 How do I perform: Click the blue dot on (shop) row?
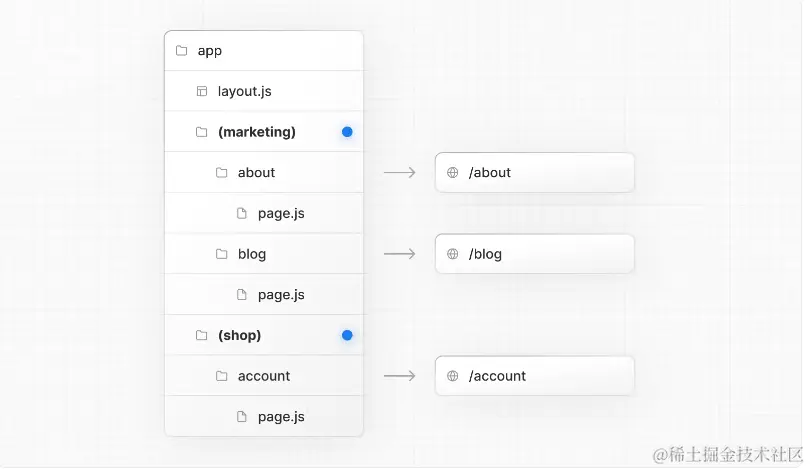click(x=347, y=336)
